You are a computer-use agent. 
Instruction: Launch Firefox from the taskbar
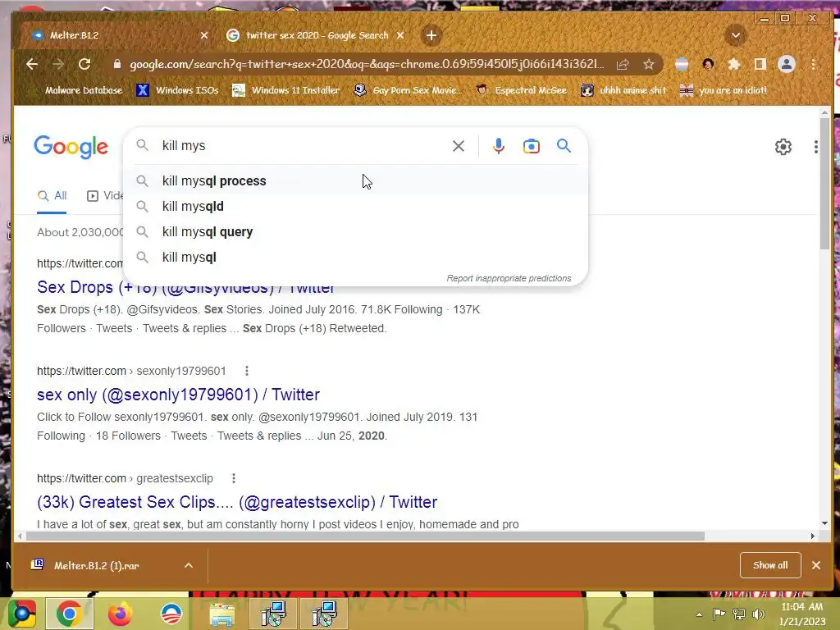pyautogui.click(x=120, y=614)
